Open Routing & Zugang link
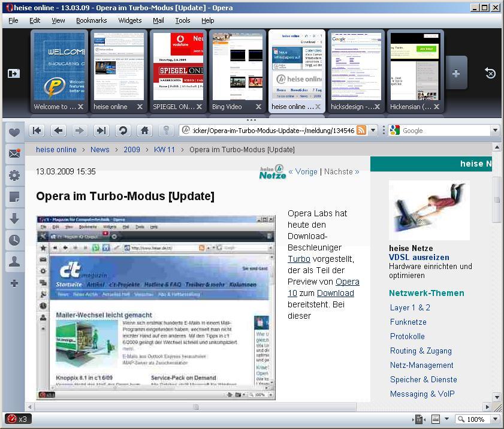This screenshot has height=429, width=504. pyautogui.click(x=421, y=351)
